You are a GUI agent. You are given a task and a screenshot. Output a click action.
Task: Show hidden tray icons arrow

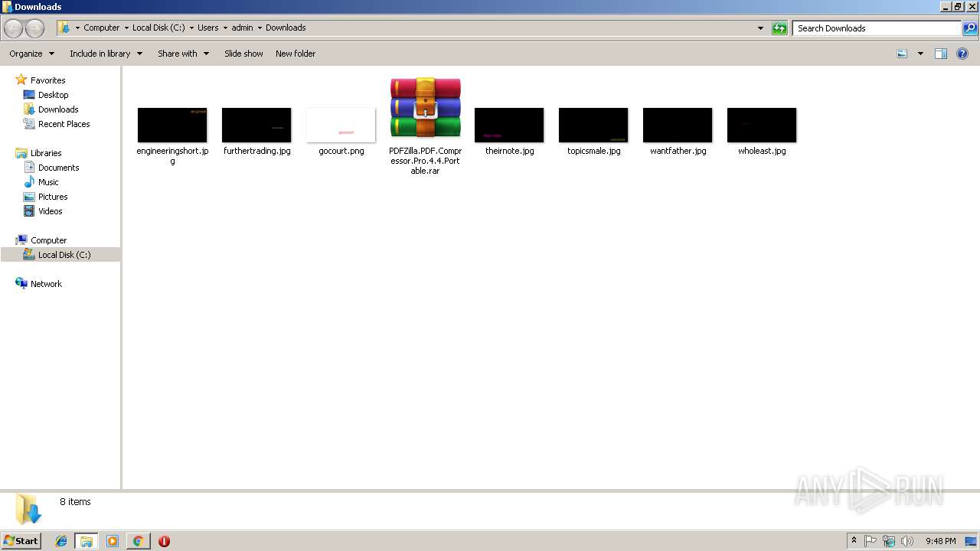854,541
